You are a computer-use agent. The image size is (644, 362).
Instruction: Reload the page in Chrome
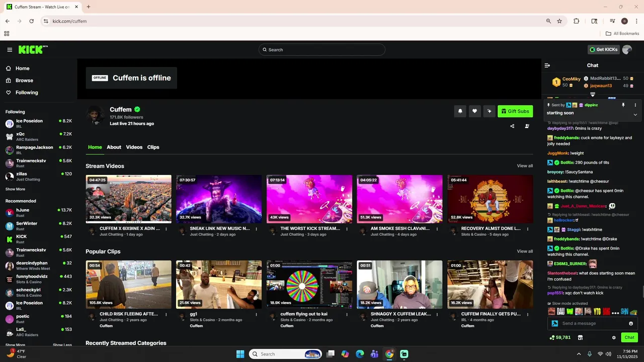coord(31,21)
